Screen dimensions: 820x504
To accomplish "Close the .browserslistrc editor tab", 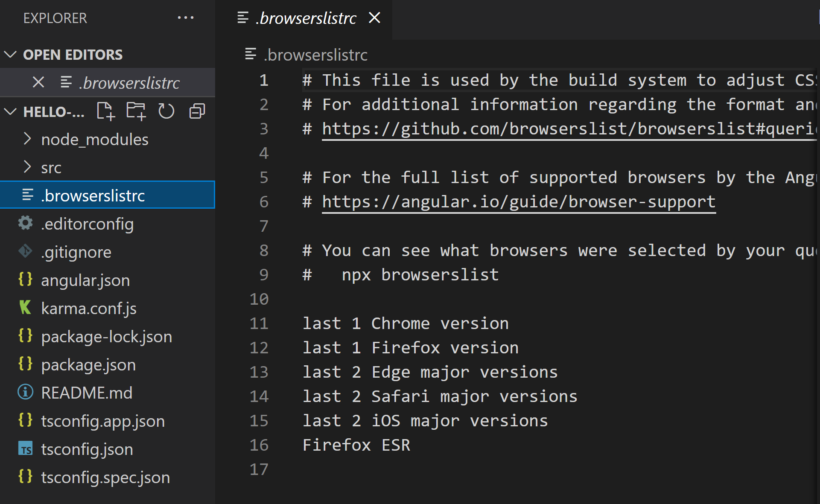I will (374, 18).
